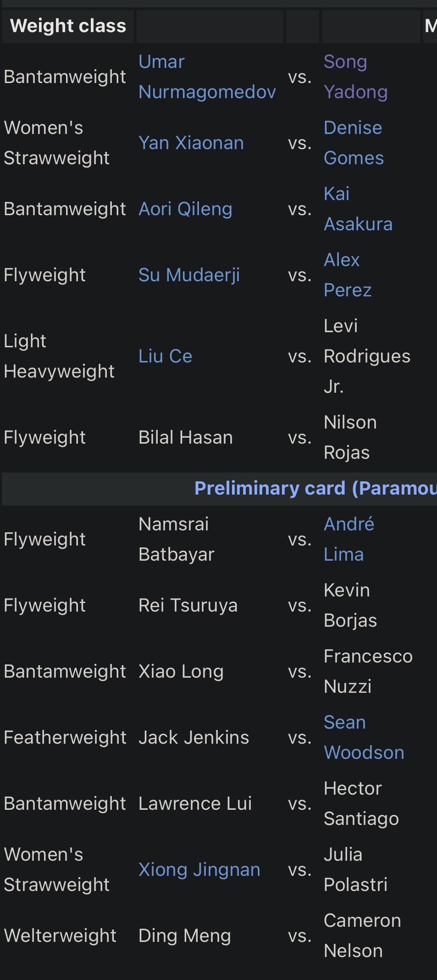Follow the Su Mudaerji link

point(189,275)
